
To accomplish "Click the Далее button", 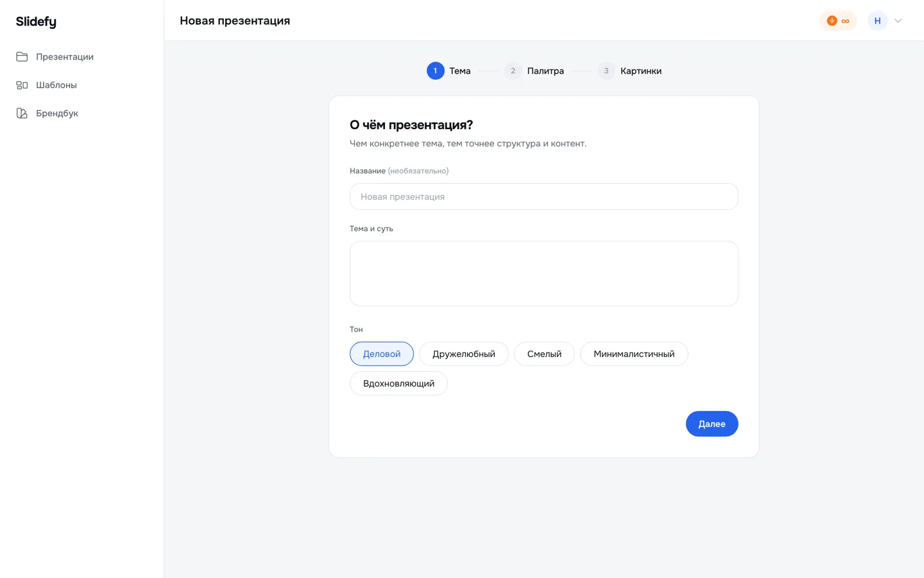I will point(712,424).
